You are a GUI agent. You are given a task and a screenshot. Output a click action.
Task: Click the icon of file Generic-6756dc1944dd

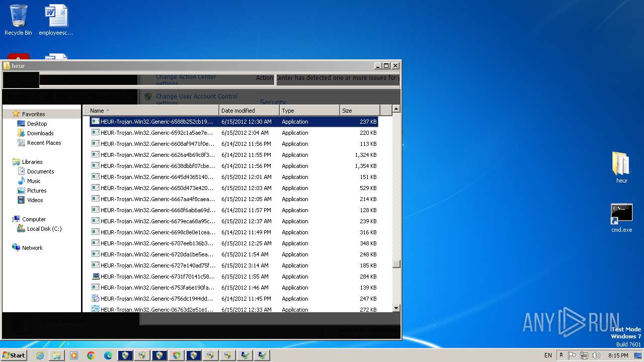tap(96, 299)
